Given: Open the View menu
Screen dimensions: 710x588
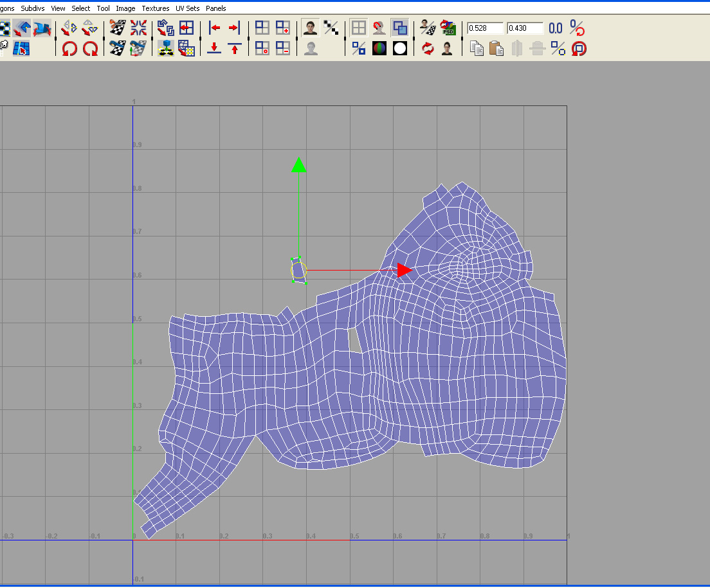Looking at the screenshot, I should click(x=58, y=8).
